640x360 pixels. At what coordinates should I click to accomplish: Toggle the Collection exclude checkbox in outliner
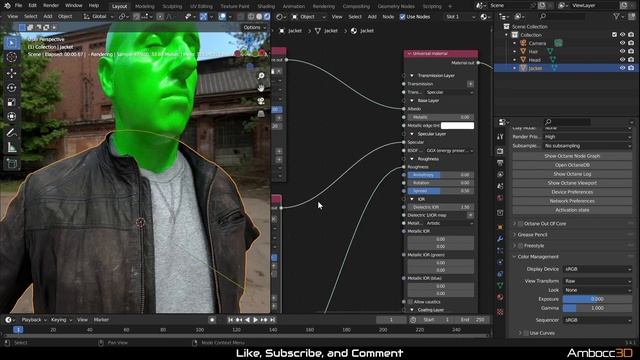[614, 35]
